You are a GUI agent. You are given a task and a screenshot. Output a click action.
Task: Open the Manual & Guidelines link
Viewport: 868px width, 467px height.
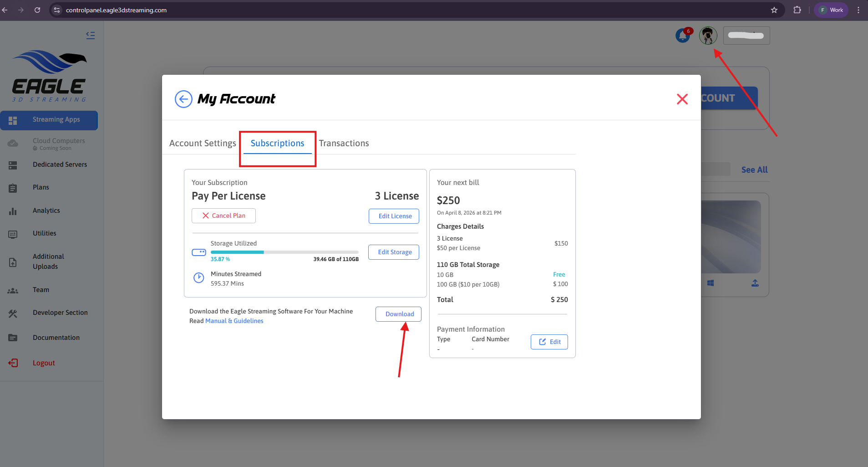click(x=234, y=321)
